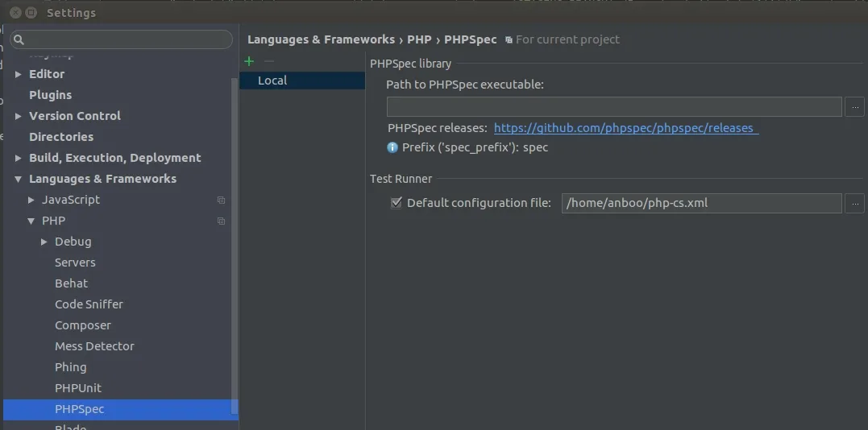Click the project-level icon next to PHP

coord(221,221)
